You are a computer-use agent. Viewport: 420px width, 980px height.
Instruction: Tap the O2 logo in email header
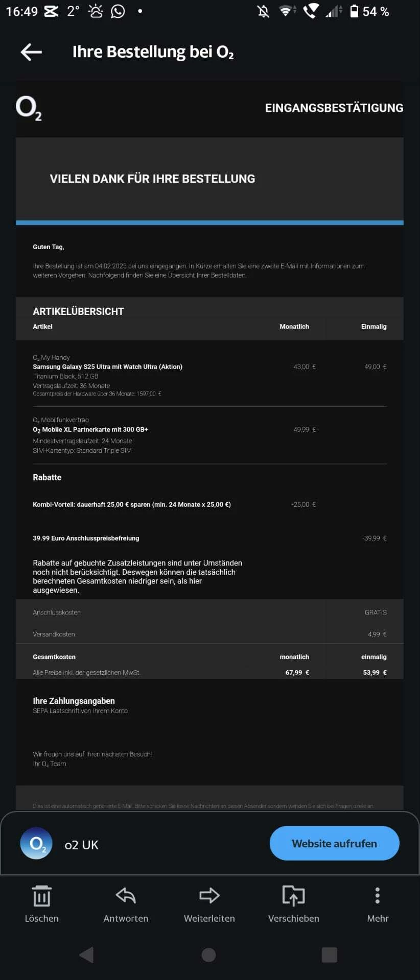(x=29, y=108)
